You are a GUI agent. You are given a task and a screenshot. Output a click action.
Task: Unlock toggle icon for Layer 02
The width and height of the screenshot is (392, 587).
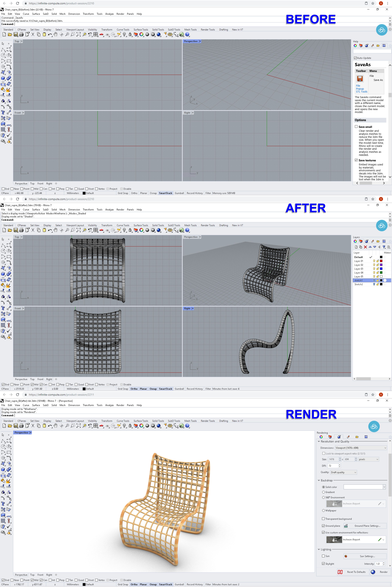point(378,265)
